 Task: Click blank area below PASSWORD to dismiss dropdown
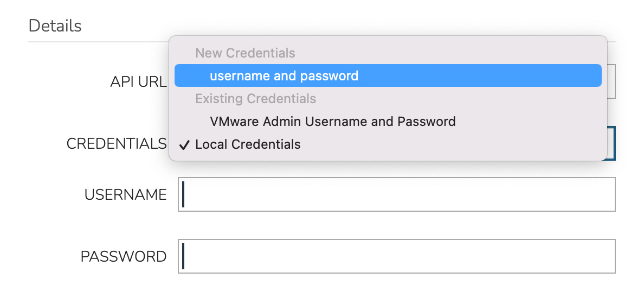(325, 282)
